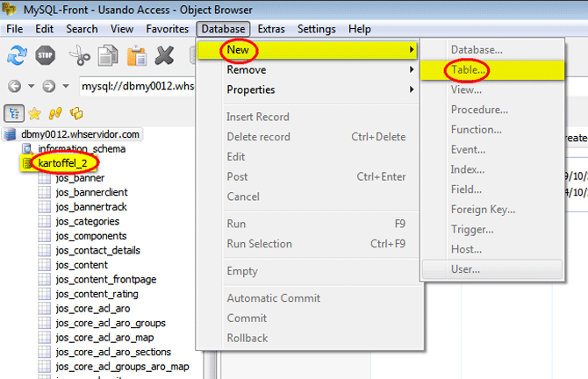Choose Event... in New submenu
The image size is (588, 379).
coord(492,149)
